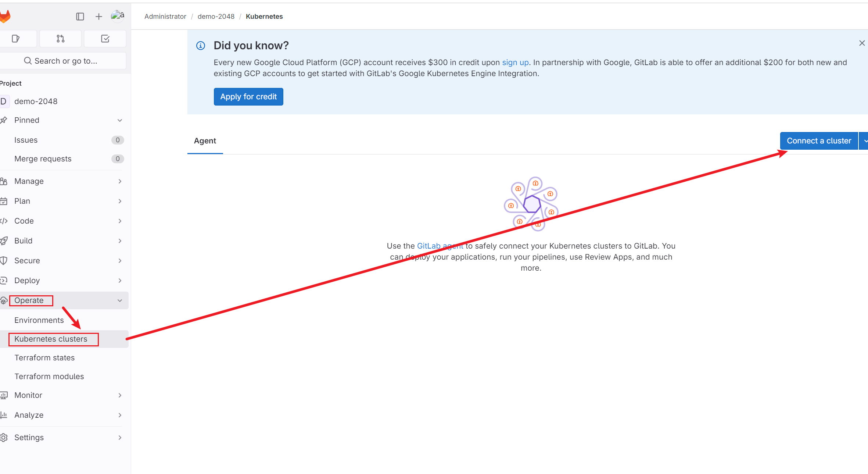
Task: Click the Monitor screen icon
Action: 4,395
